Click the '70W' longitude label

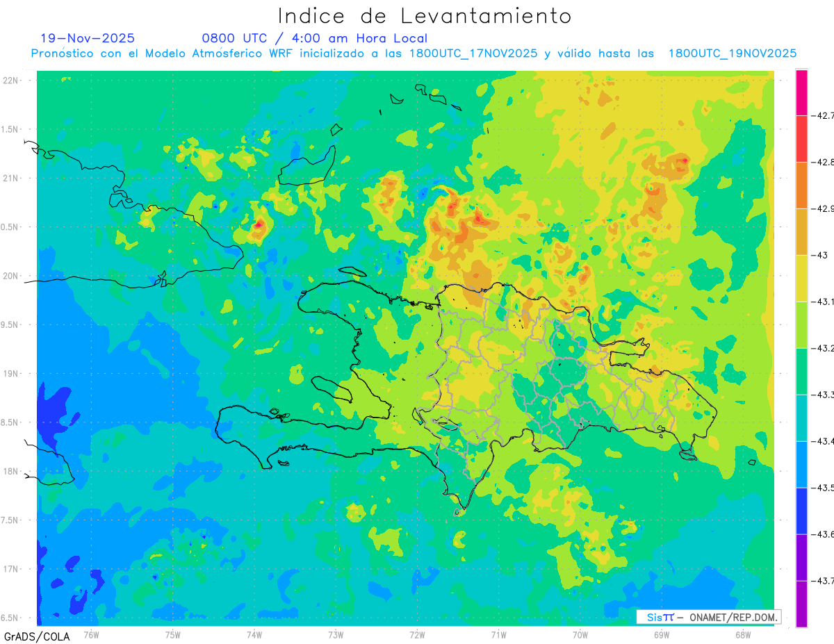pyautogui.click(x=580, y=634)
